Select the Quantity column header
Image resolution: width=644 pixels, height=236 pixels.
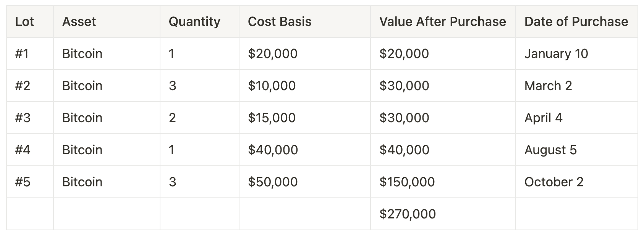coord(194,22)
